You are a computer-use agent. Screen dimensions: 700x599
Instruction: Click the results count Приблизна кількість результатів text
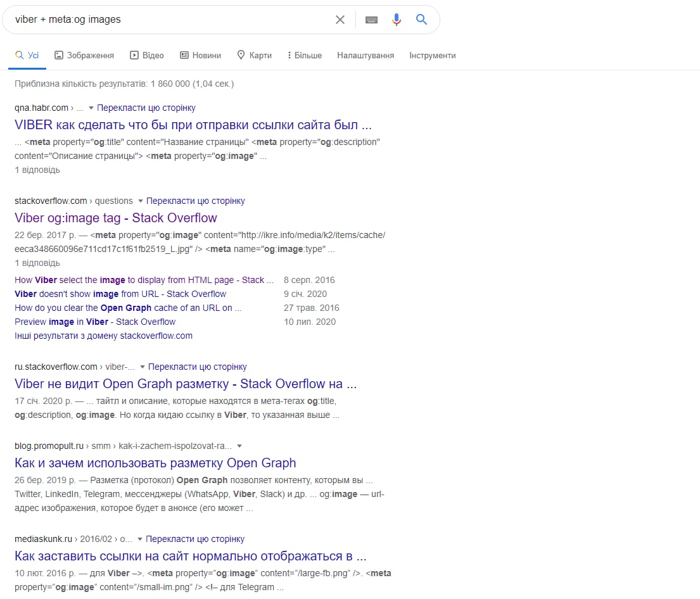coord(124,84)
